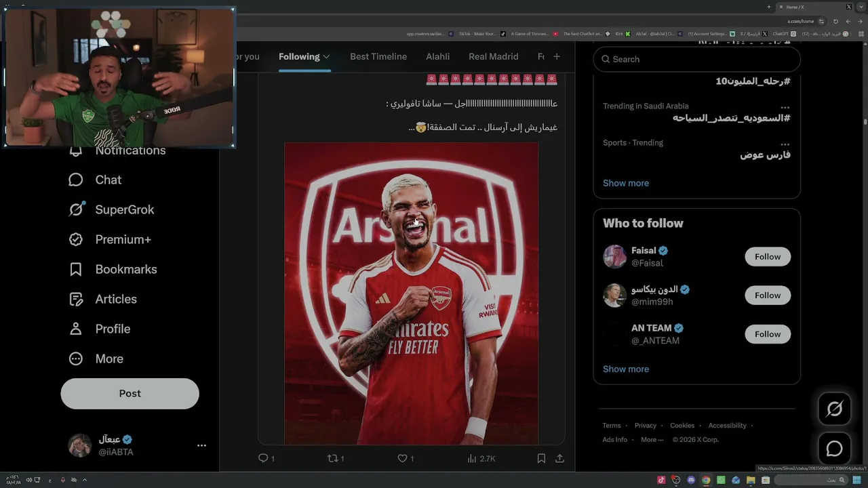
Task: Show more trending topics
Action: (626, 183)
